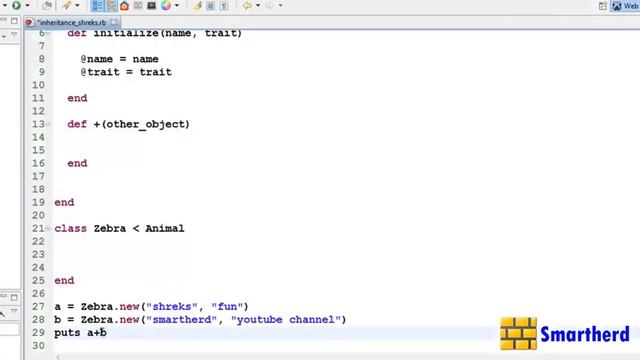Click the string "shreks" on line 27
640x360 pixels.
click(172, 307)
